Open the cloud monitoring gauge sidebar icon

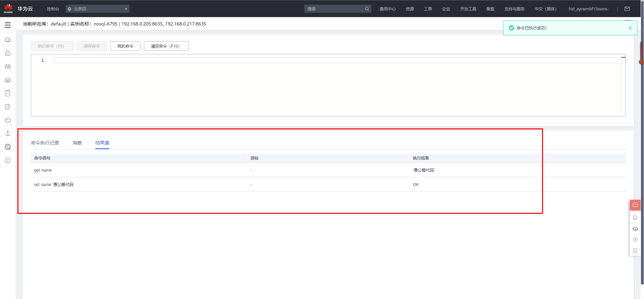tap(8, 120)
